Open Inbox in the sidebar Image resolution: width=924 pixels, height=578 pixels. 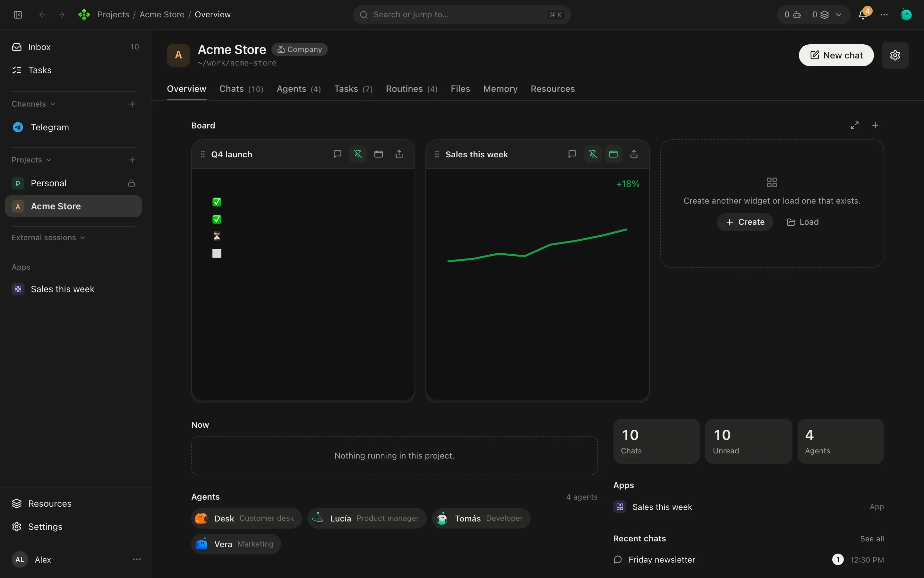[73, 47]
